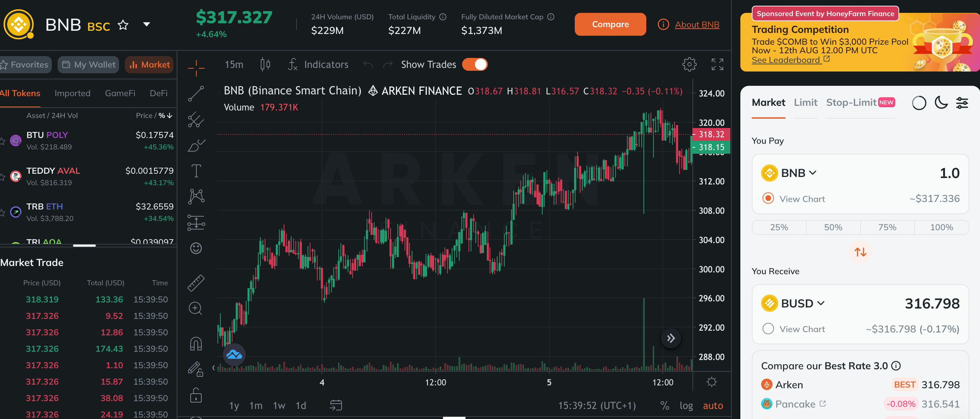The height and width of the screenshot is (419, 980).
Task: Select the text annotation tool
Action: 196,171
